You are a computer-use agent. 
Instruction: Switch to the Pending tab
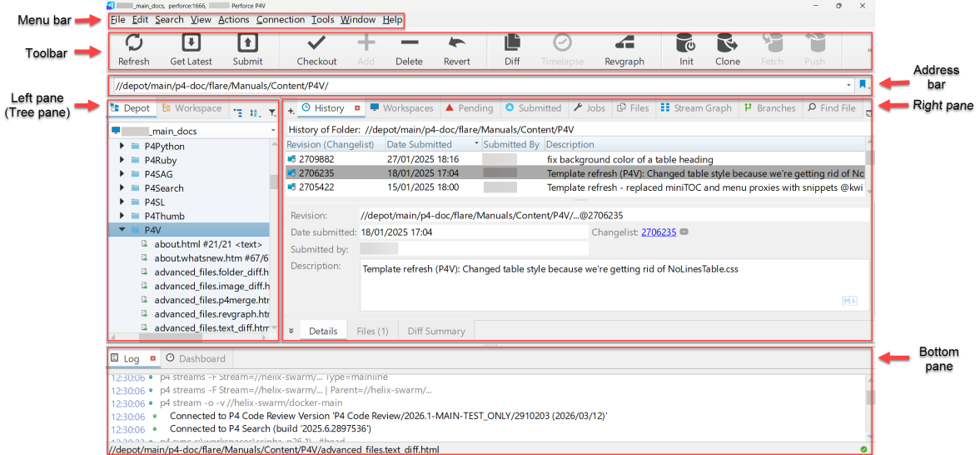(x=469, y=107)
